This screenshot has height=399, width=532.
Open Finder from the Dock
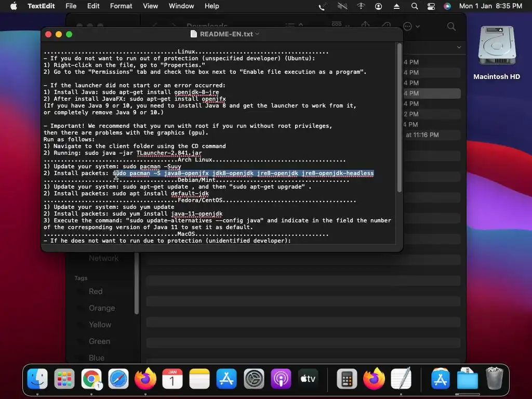37,379
